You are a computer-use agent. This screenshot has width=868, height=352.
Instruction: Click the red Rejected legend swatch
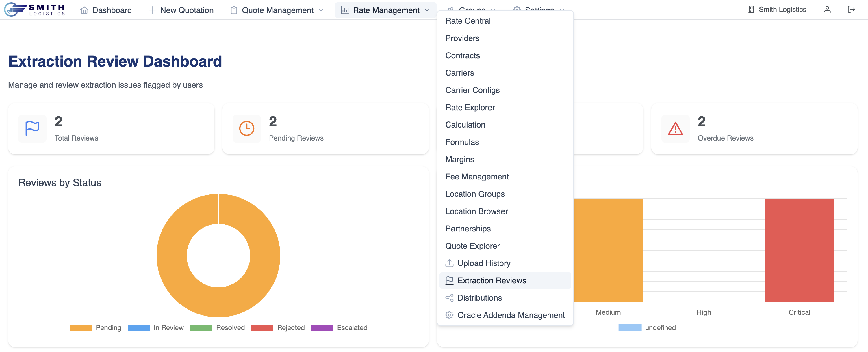(x=262, y=328)
